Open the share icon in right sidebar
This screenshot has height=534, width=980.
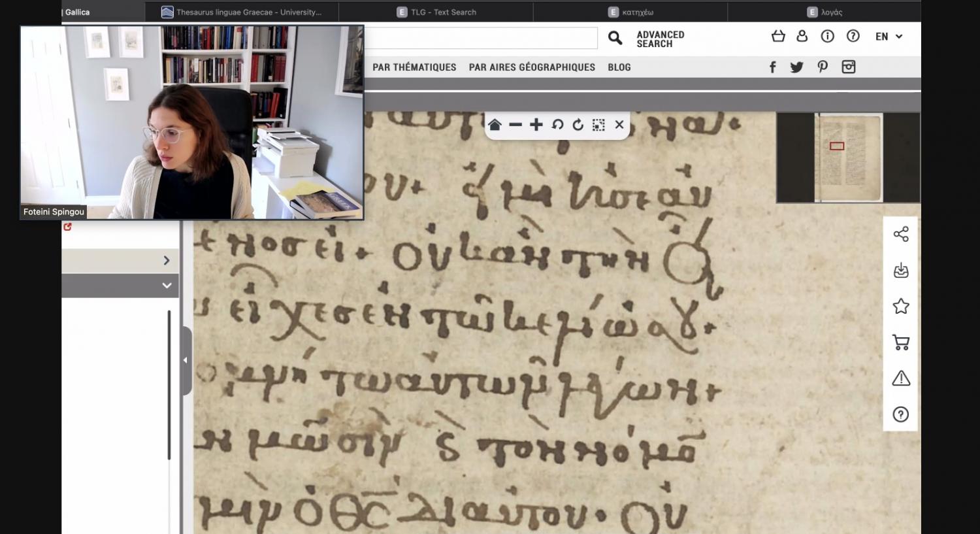pos(901,234)
